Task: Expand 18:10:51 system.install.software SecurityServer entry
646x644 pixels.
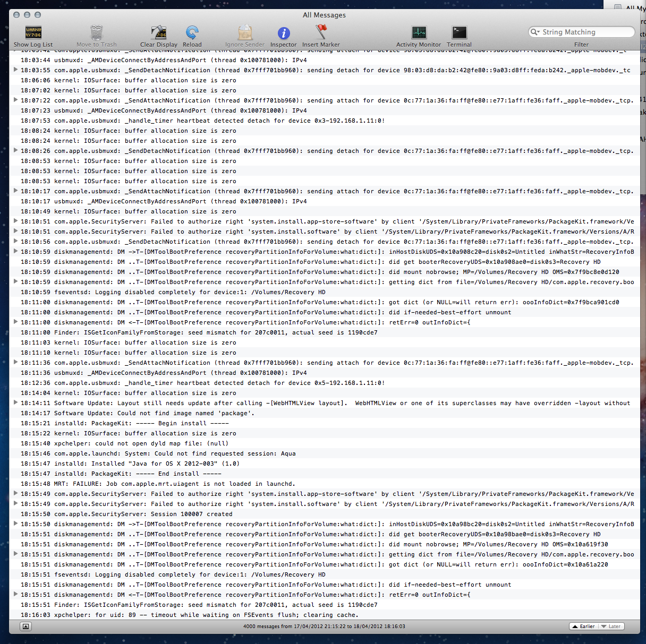Action: (x=15, y=231)
